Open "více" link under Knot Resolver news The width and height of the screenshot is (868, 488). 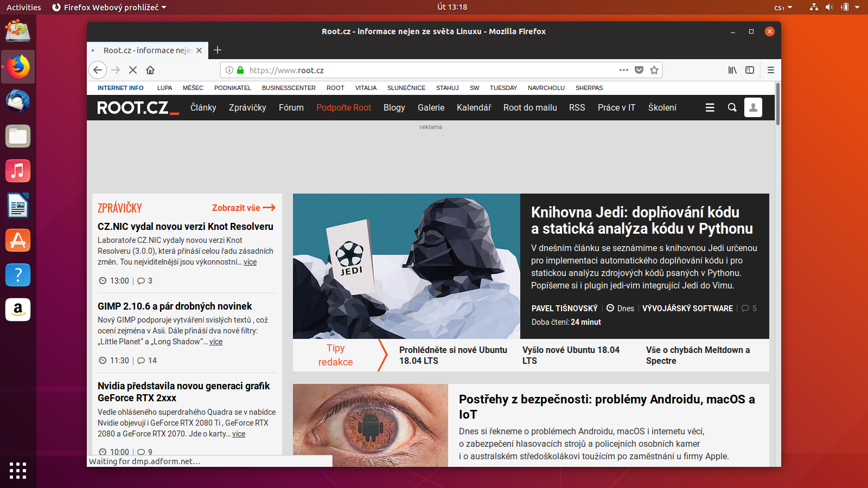[x=250, y=262]
